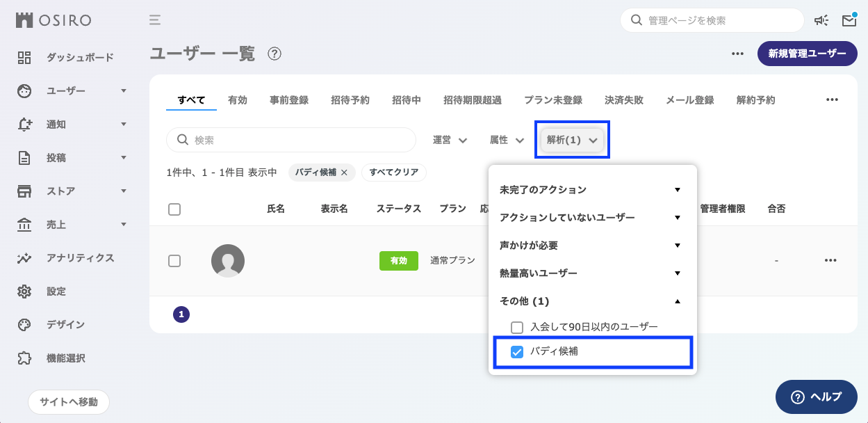Open the 運営 filter dropdown

coord(449,140)
